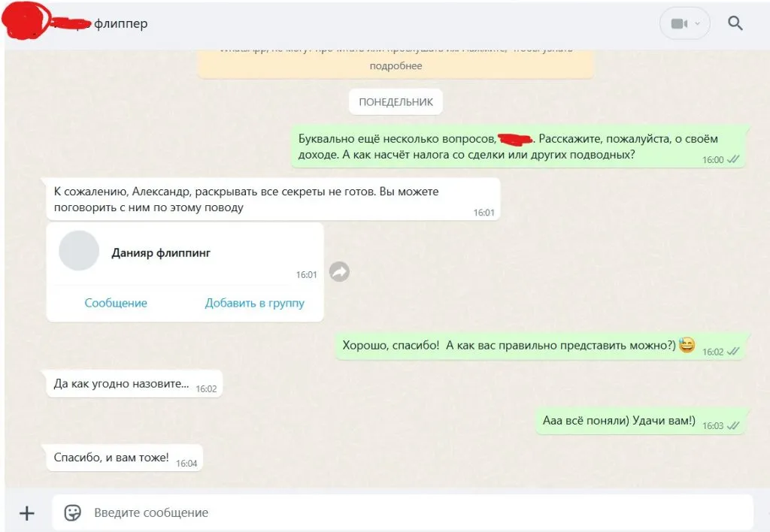
Task: Open the Данияр флиппинг contact avatar
Action: click(79, 251)
